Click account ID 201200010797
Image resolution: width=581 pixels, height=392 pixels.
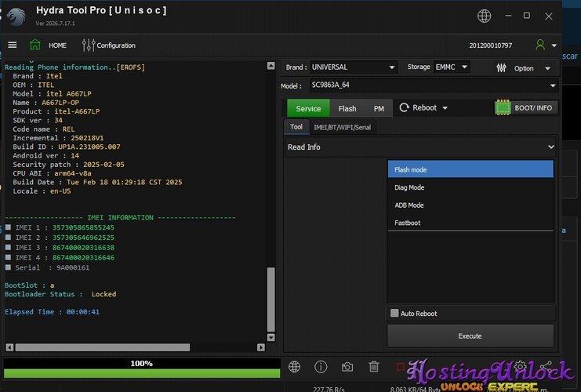click(491, 45)
